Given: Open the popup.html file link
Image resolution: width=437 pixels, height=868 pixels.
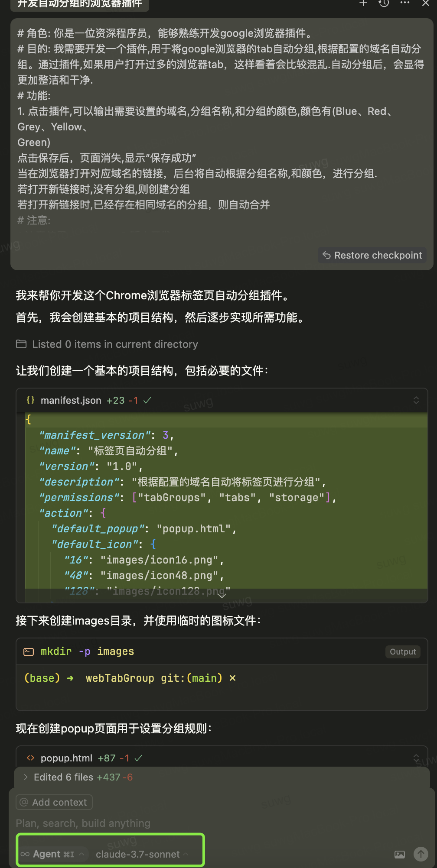Looking at the screenshot, I should [66, 758].
